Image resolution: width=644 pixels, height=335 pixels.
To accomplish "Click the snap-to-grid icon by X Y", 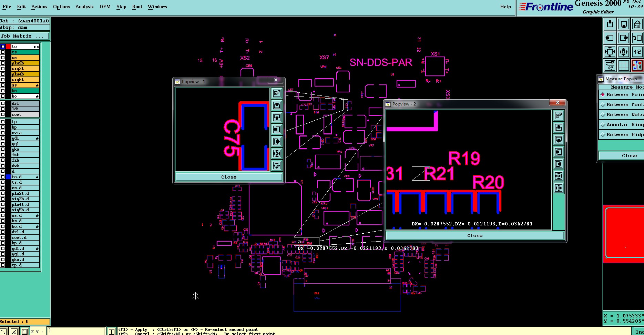I will tap(25, 332).
